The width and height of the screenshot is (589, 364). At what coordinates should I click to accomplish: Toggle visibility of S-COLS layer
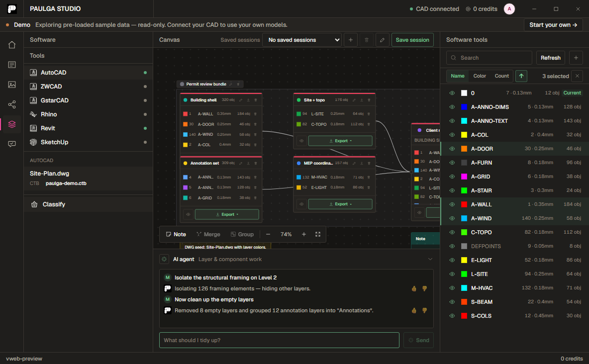coord(452,316)
